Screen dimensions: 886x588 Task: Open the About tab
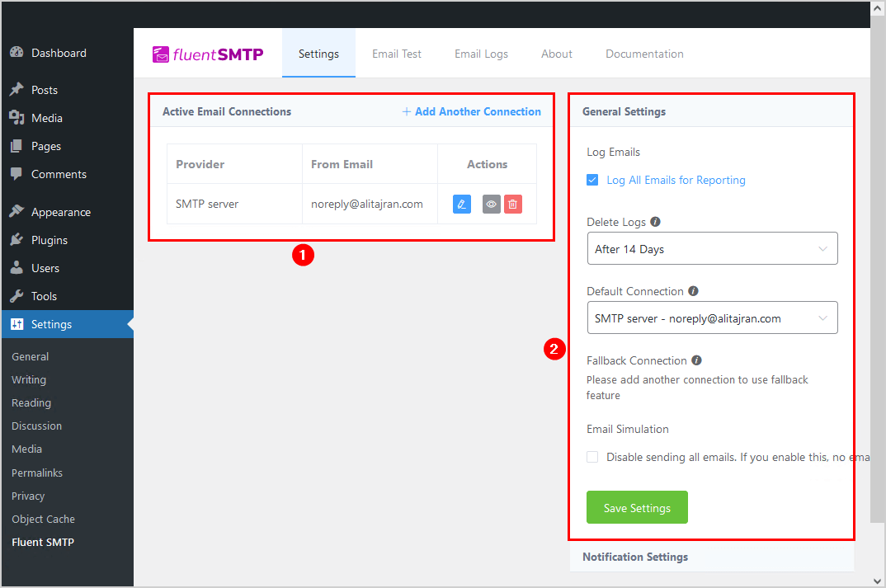557,54
